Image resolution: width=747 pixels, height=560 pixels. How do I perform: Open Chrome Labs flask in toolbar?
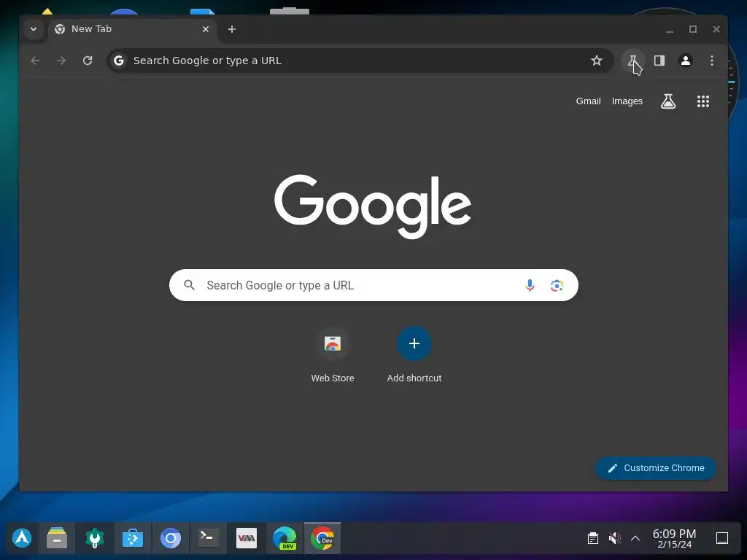point(633,61)
